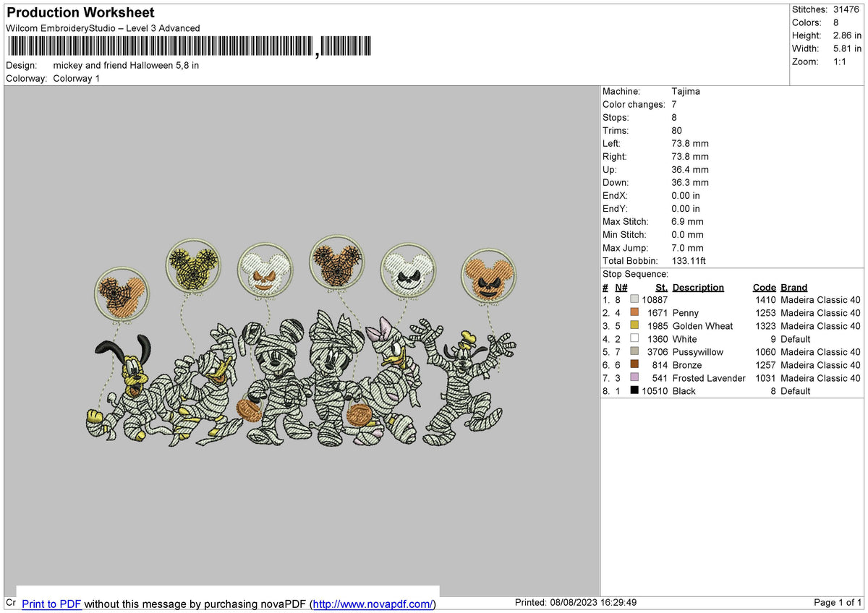Click the 'EndX:' label
This screenshot has height=613, width=868.
616,195
